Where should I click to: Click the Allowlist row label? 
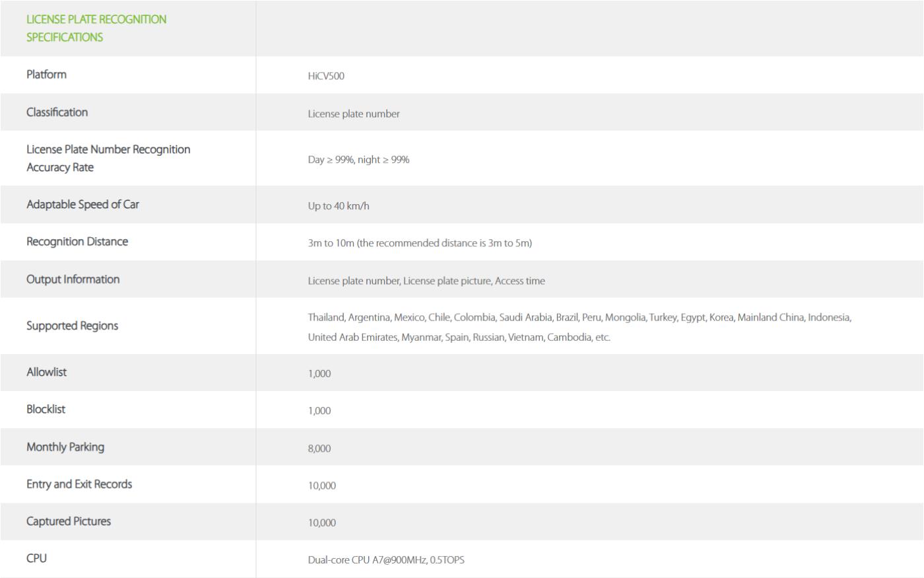tap(46, 373)
